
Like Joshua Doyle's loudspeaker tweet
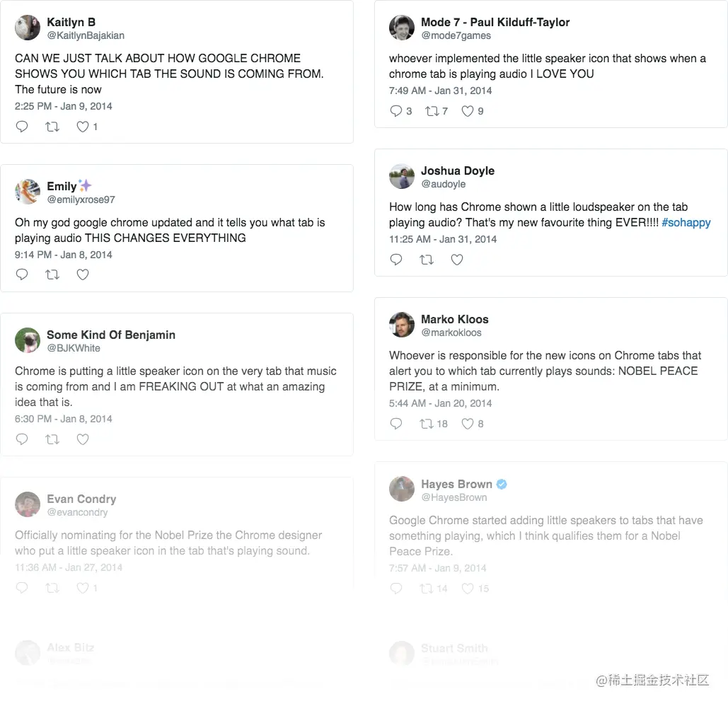coord(457,260)
